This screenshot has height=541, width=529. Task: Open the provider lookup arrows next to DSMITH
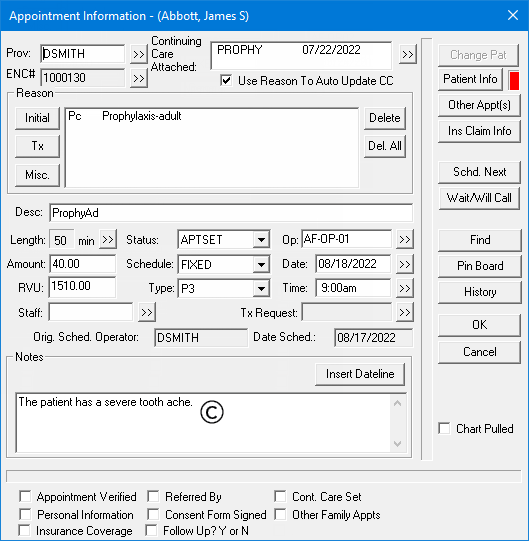coord(139,54)
